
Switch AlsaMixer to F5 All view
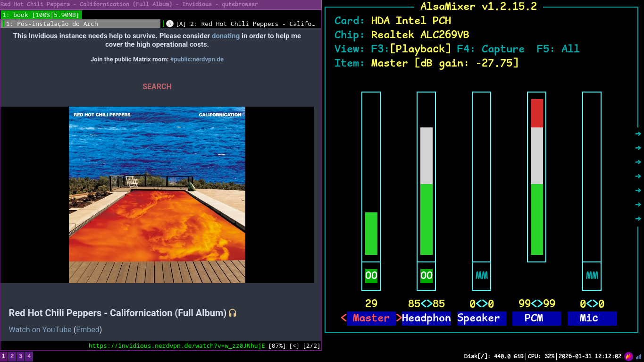click(x=558, y=49)
